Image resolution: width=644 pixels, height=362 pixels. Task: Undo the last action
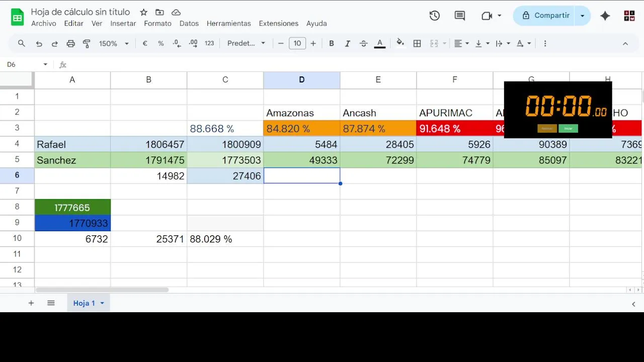(39, 43)
